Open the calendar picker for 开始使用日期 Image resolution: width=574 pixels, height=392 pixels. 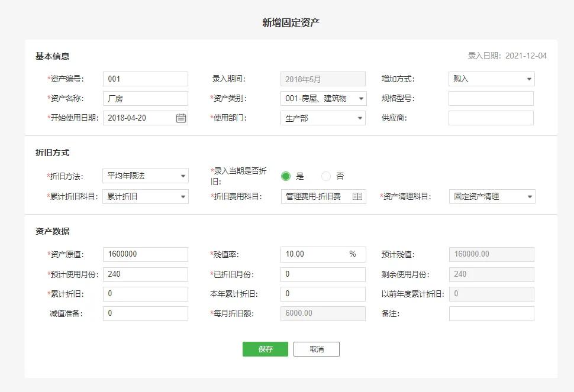pos(182,118)
